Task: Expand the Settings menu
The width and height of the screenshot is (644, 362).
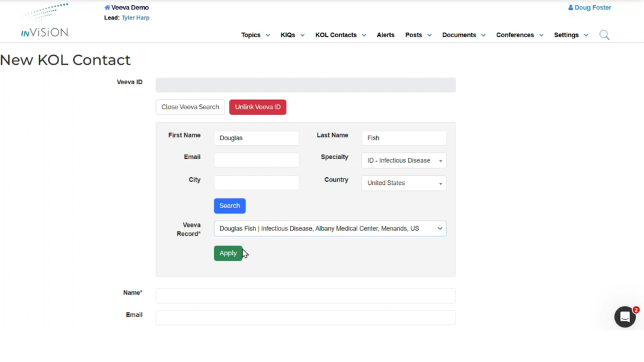Action: [571, 35]
